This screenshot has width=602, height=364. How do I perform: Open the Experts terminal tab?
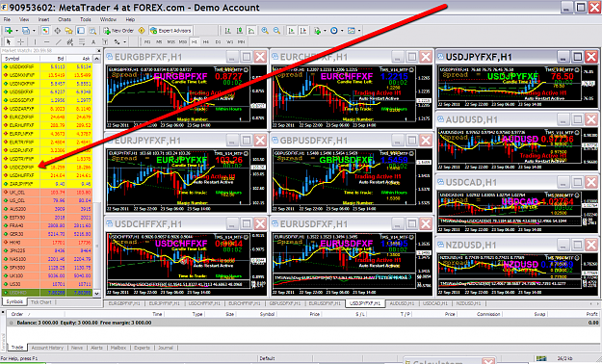[142, 348]
